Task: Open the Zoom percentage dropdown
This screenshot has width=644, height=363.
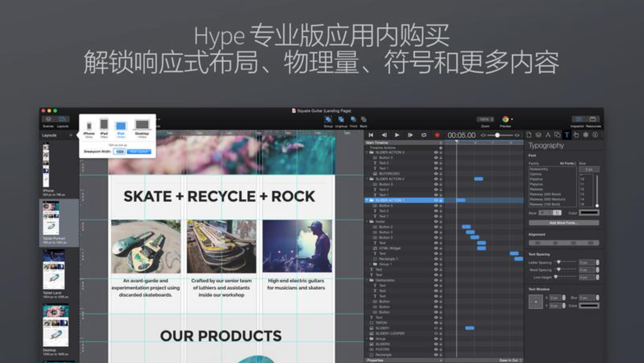Action: point(485,119)
